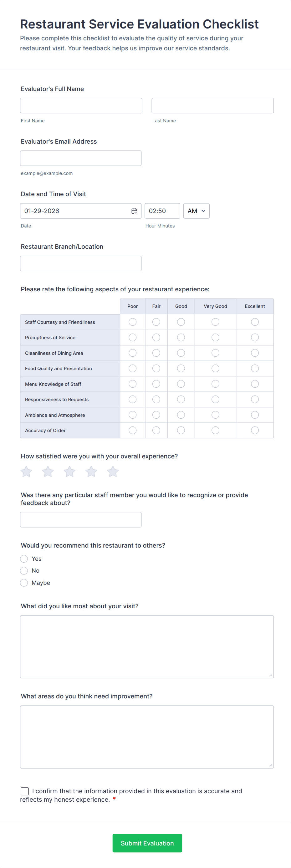
Task: Rate Promptness of Service as Poor
Action: tap(132, 337)
